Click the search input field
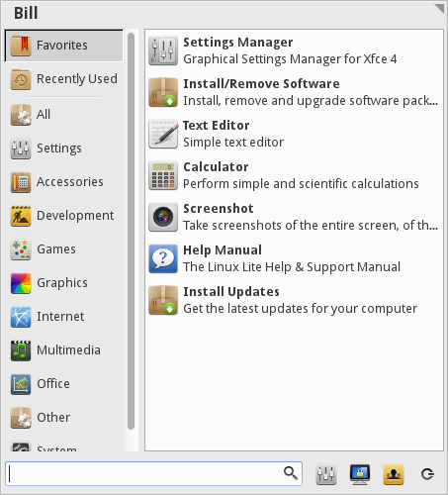Screen dimensions: 448x495 [x=153, y=473]
